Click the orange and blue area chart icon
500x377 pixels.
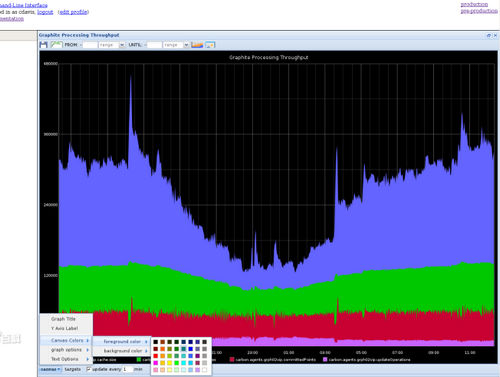point(197,45)
